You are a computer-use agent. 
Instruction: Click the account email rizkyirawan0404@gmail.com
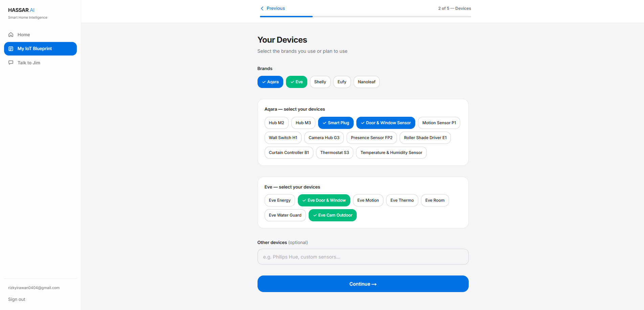(34, 288)
